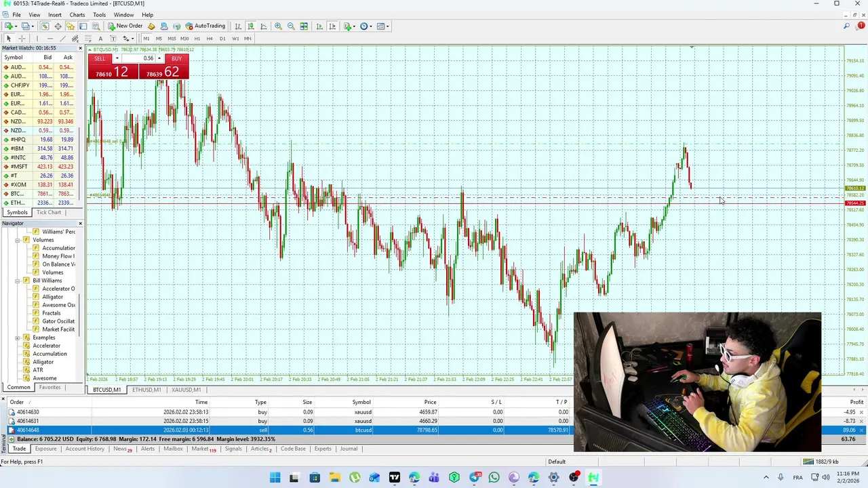
Task: Open the Charts menu
Action: pyautogui.click(x=77, y=14)
